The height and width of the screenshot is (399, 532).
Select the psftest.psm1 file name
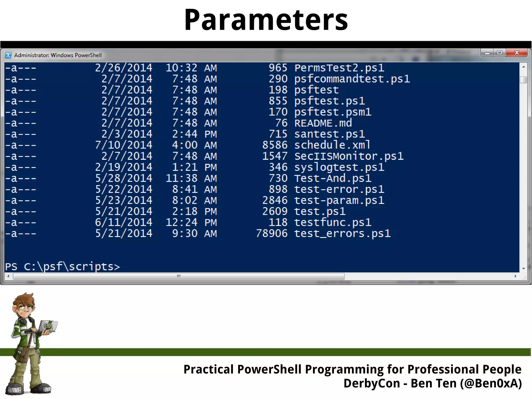click(333, 112)
